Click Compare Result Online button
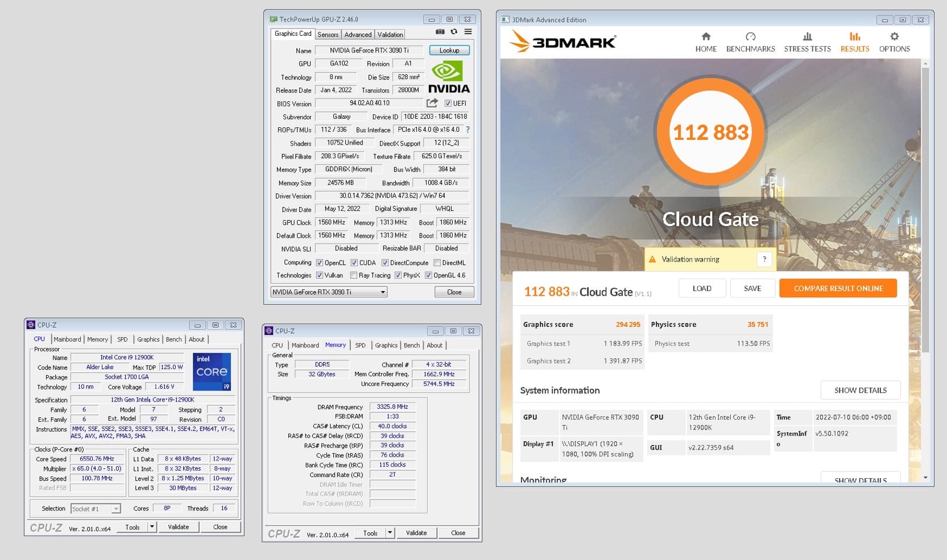947x560 pixels. (838, 288)
